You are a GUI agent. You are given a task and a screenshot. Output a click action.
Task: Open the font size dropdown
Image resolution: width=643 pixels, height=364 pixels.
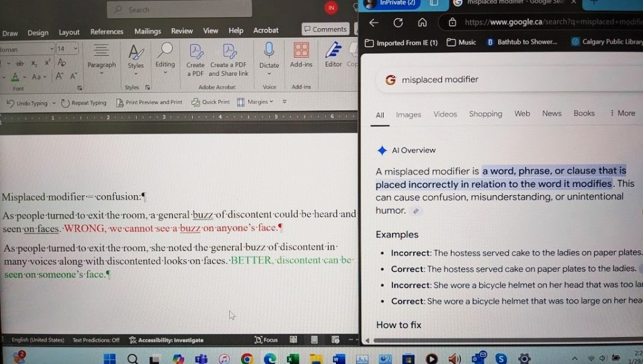coord(75,48)
